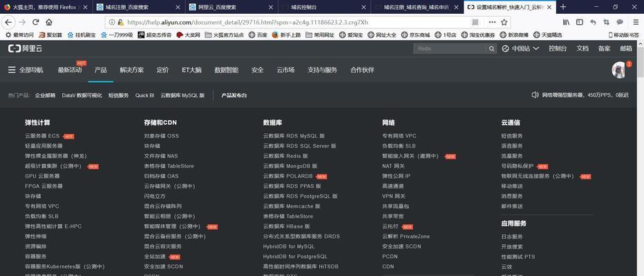Expand the 中国站 region dropdown

(520, 48)
